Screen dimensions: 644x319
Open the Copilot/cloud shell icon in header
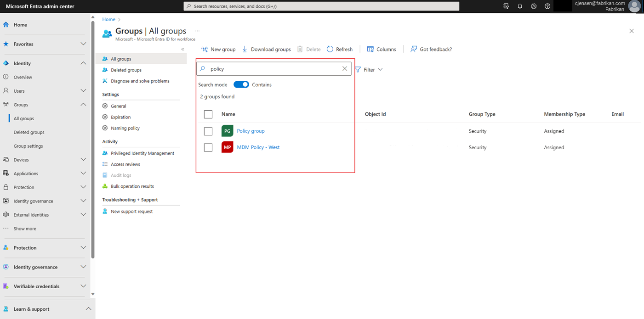point(506,6)
